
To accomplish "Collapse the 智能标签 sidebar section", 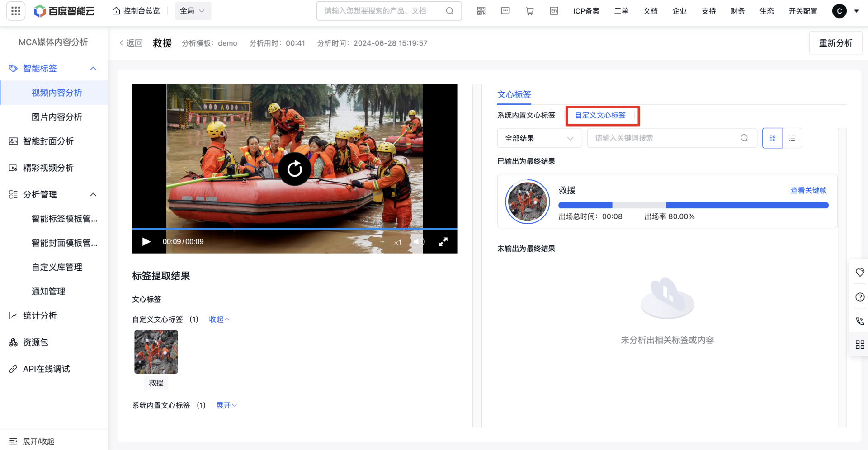I will (x=94, y=68).
